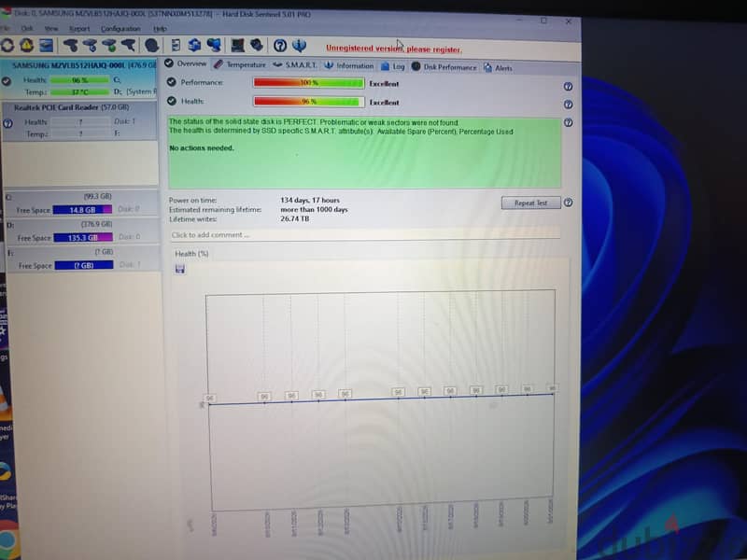Open the text report document toolbar icon
The image size is (747, 560).
[176, 45]
